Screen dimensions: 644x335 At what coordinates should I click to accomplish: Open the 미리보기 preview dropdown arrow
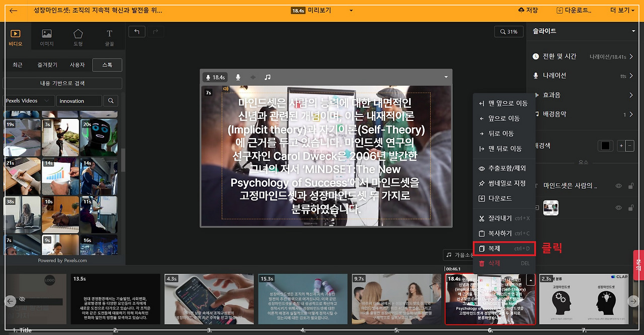coord(351,10)
